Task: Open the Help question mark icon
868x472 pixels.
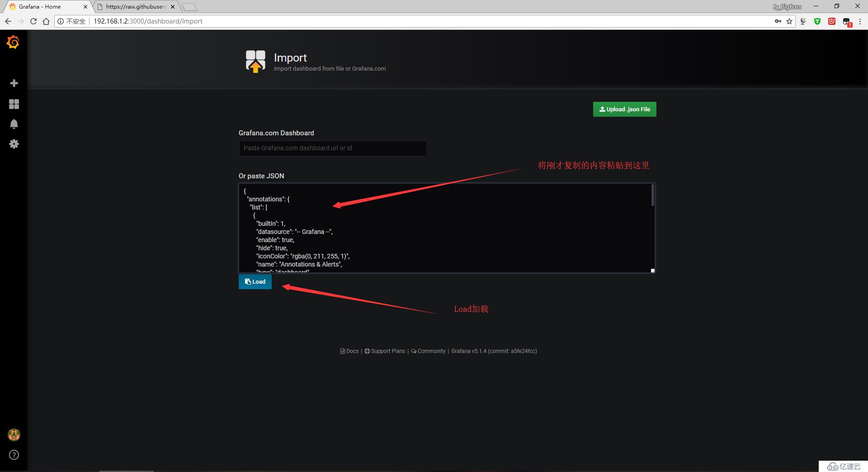Action: (x=14, y=455)
